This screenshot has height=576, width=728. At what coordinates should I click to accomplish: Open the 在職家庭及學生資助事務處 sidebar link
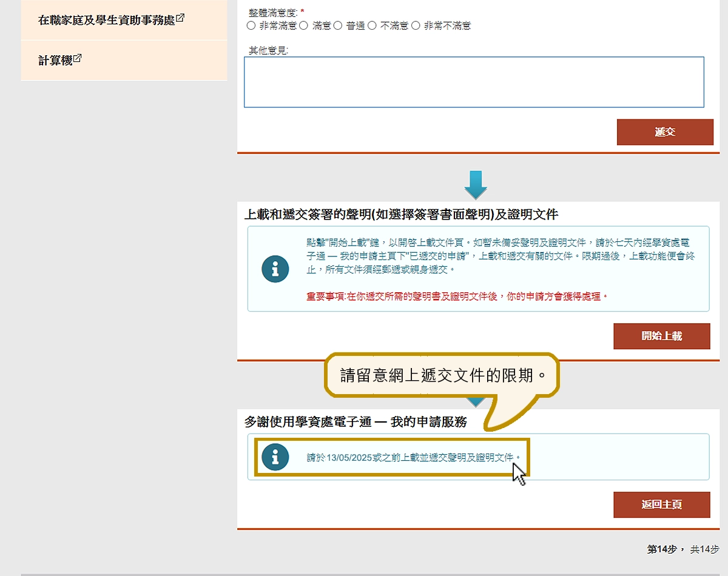[x=106, y=20]
